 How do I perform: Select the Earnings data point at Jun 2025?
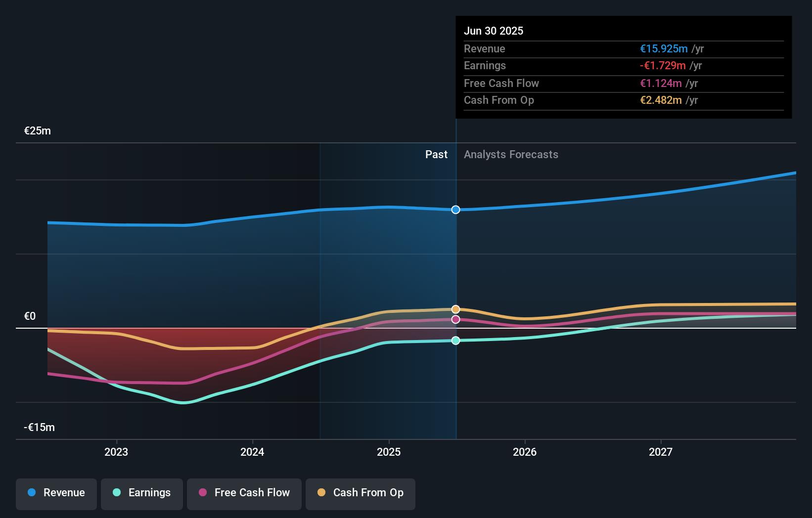pos(456,341)
